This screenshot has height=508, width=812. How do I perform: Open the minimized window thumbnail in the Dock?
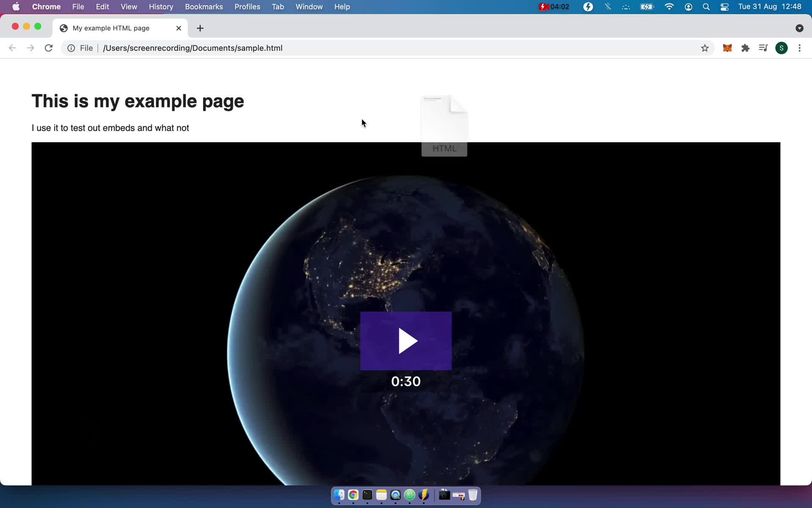click(x=458, y=495)
